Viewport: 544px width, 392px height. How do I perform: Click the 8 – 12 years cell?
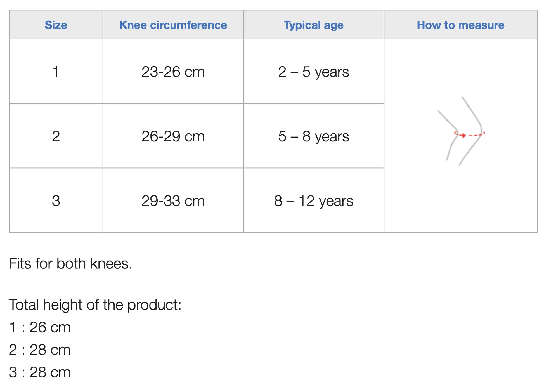(x=314, y=200)
